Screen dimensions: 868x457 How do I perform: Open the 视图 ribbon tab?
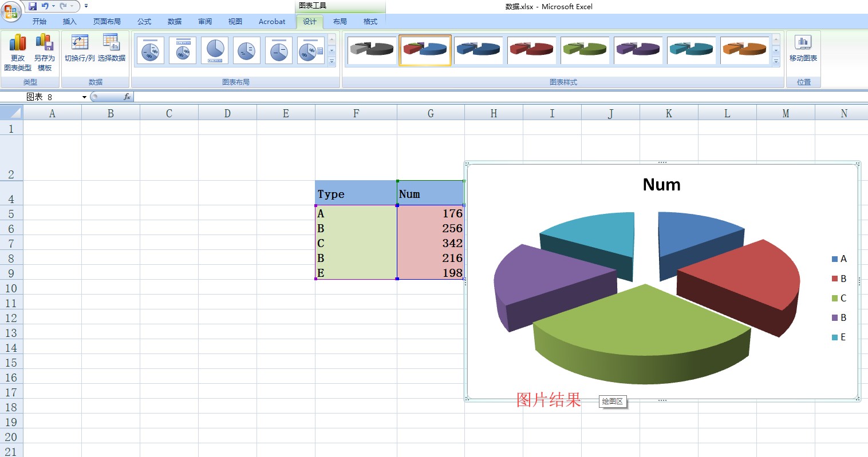point(235,22)
